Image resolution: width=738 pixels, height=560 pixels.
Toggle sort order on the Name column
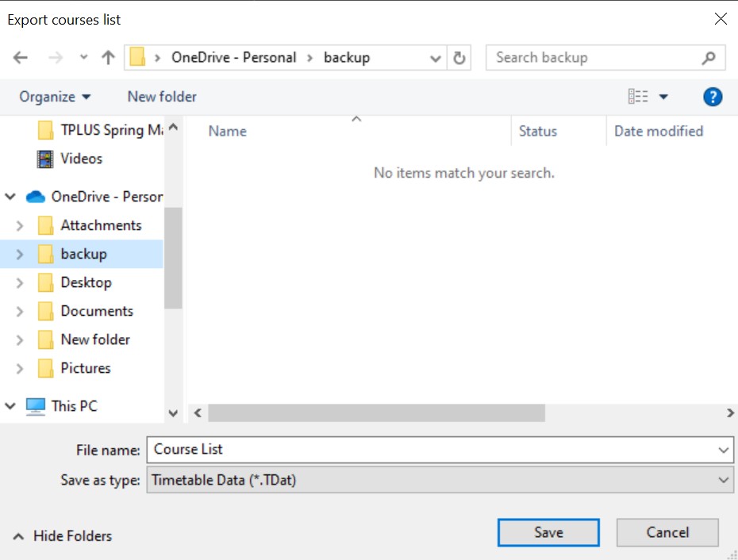[x=227, y=131]
